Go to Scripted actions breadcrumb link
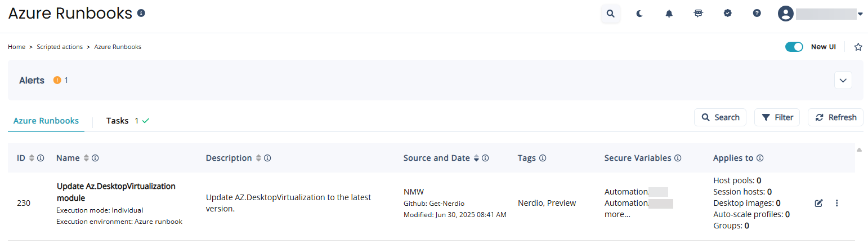 click(60, 47)
